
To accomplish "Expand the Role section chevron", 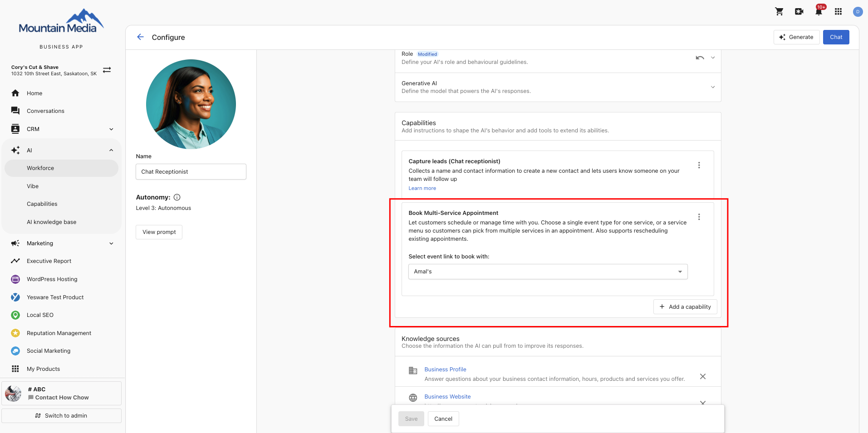I will (x=713, y=58).
